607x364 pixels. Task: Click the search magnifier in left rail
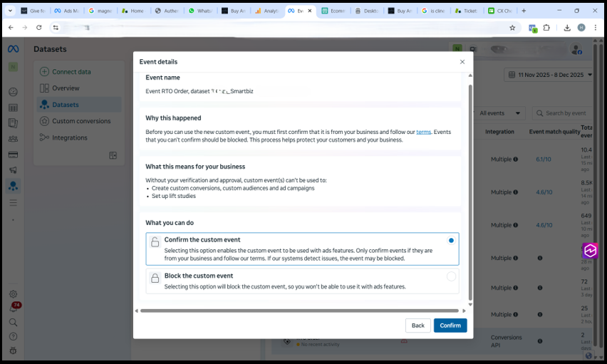tap(13, 322)
